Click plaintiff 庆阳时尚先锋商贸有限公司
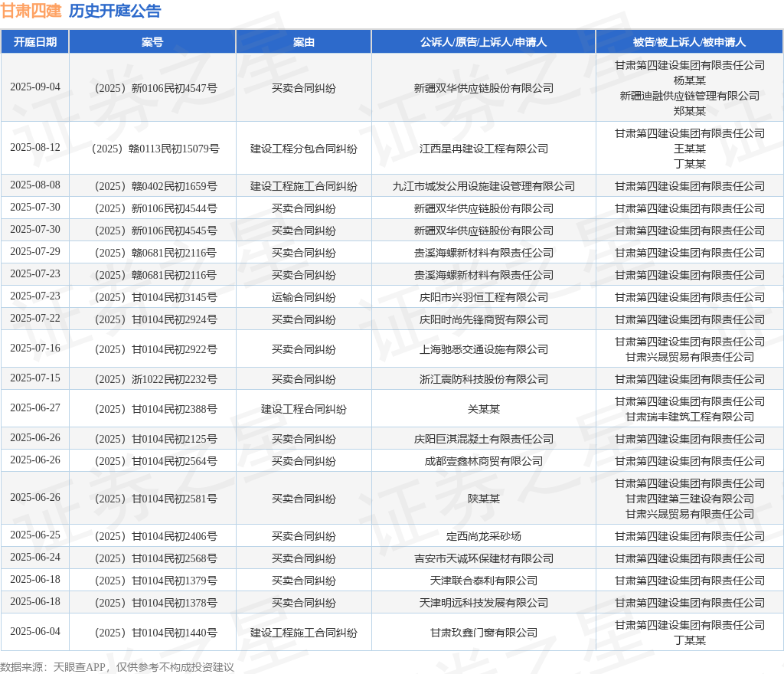784x674 pixels. (x=484, y=319)
